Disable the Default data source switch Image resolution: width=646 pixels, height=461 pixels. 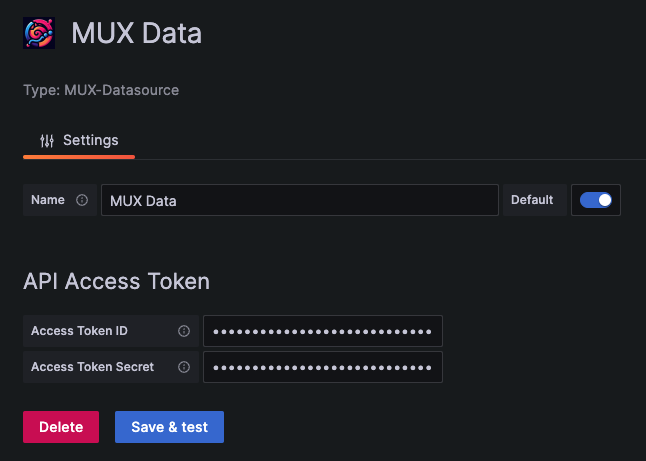tap(596, 200)
